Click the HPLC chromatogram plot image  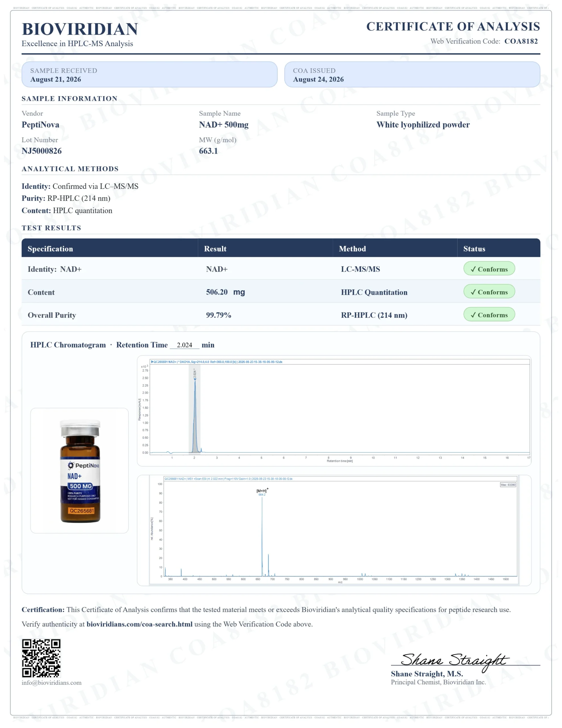coord(334,411)
